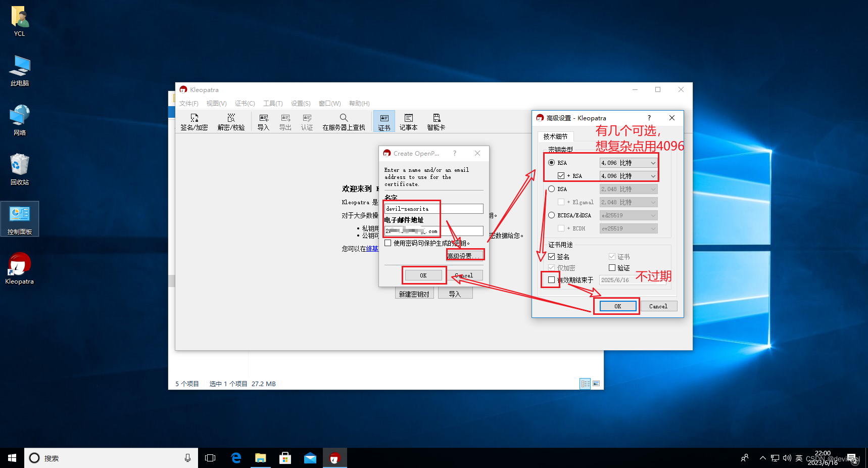This screenshot has width=868, height=468.
Task: Open the Help (帮助) menu
Action: [359, 104]
